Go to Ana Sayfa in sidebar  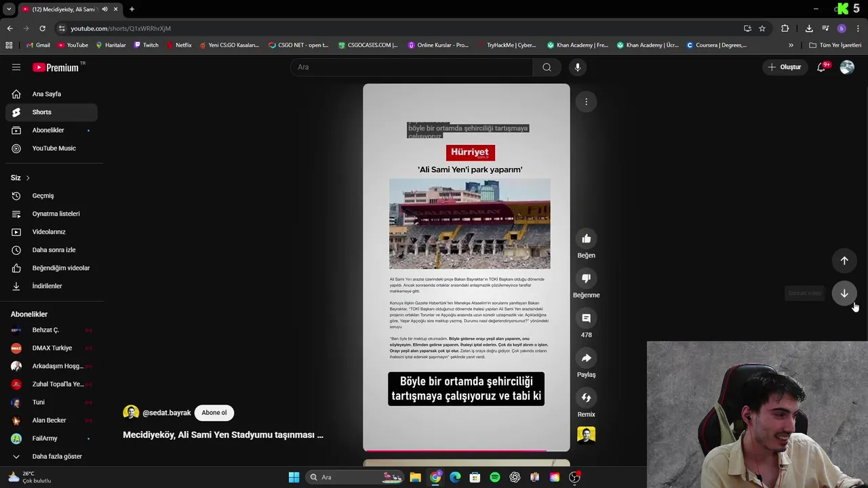click(52, 94)
